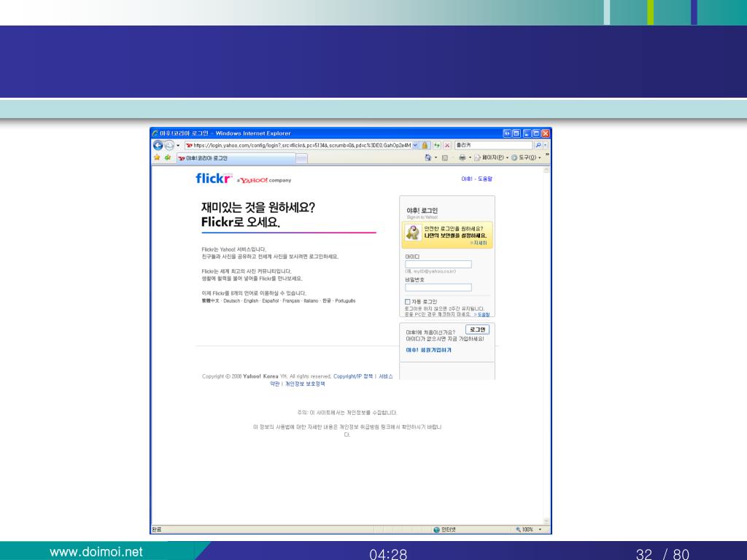Click the Home page icon
The height and width of the screenshot is (560, 747).
[427, 157]
